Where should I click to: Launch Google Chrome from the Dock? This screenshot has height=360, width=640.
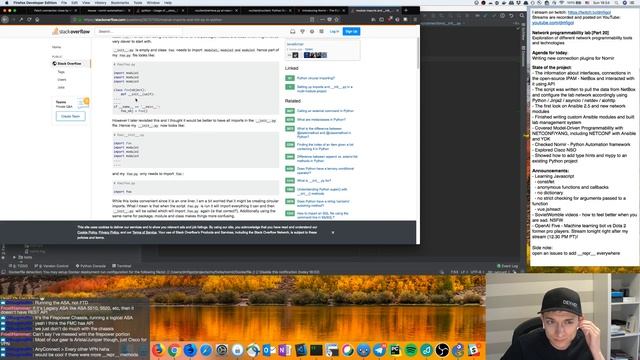pyautogui.click(x=174, y=350)
